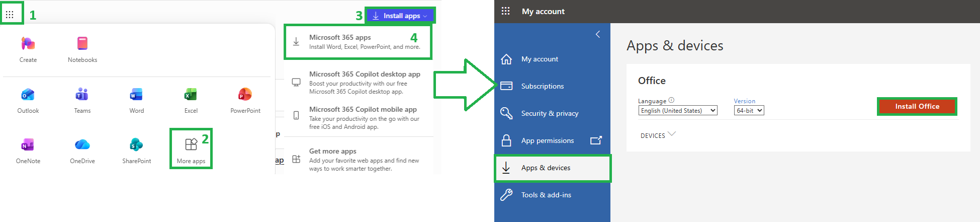The height and width of the screenshot is (222, 980).
Task: Choose Microsoft 365 Copilot desktop app option
Action: tap(358, 83)
